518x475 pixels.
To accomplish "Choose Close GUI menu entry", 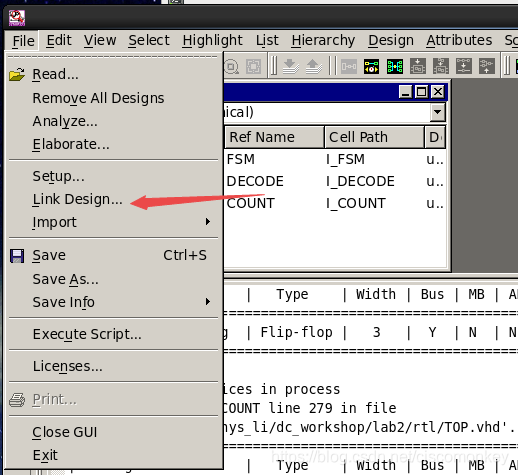I will point(113,432).
